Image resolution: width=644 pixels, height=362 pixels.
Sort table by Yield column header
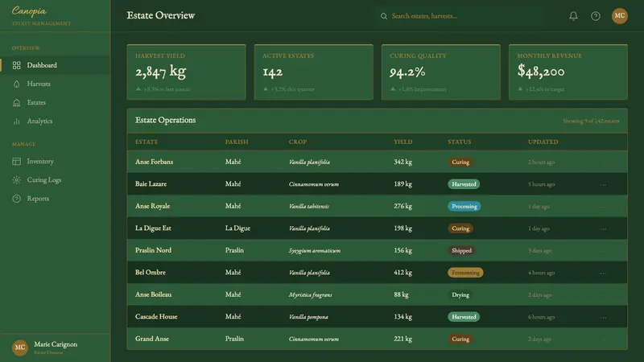[x=403, y=142]
